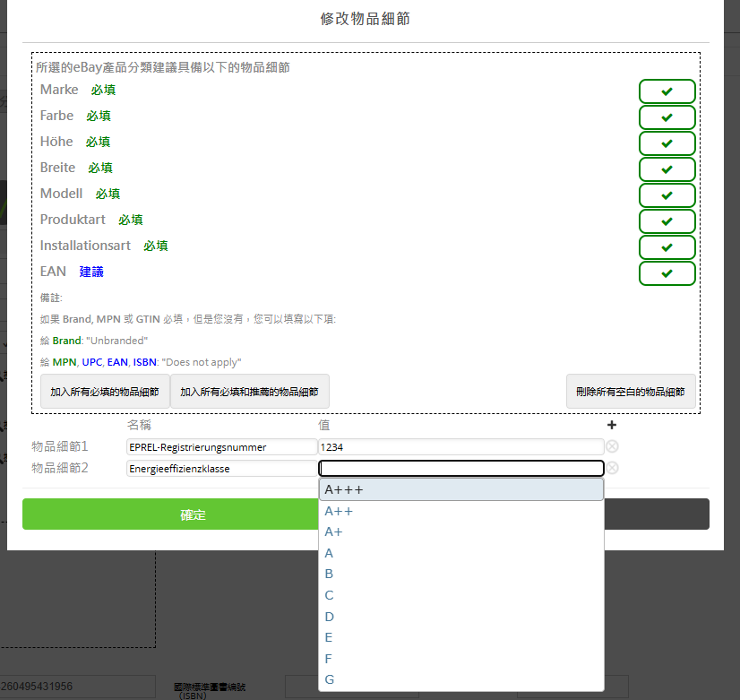
Task: Click 加入所有必填和推薦的物品細節 button
Action: coord(249,392)
